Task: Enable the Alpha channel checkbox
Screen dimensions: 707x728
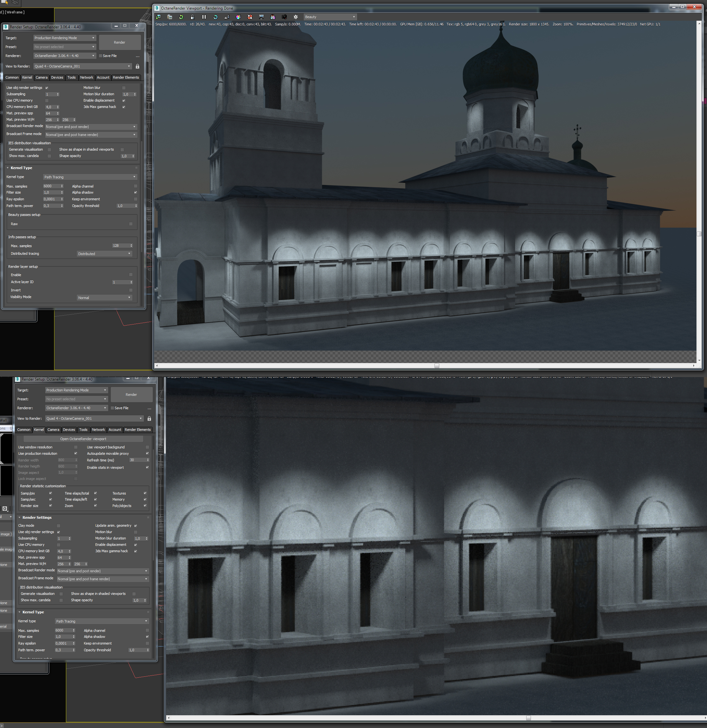Action: (x=135, y=186)
